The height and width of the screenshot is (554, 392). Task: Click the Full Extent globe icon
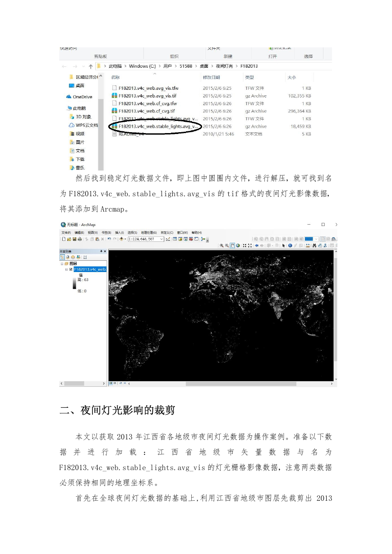click(x=238, y=245)
